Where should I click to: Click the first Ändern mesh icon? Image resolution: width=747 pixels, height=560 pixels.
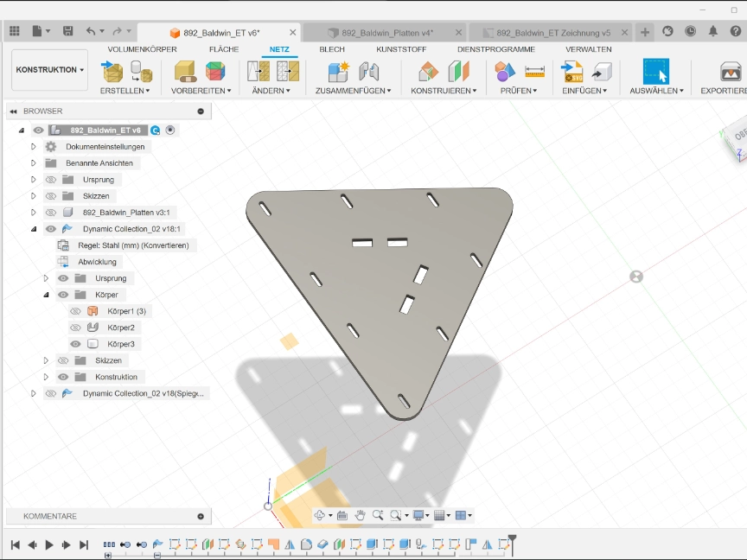pyautogui.click(x=259, y=72)
